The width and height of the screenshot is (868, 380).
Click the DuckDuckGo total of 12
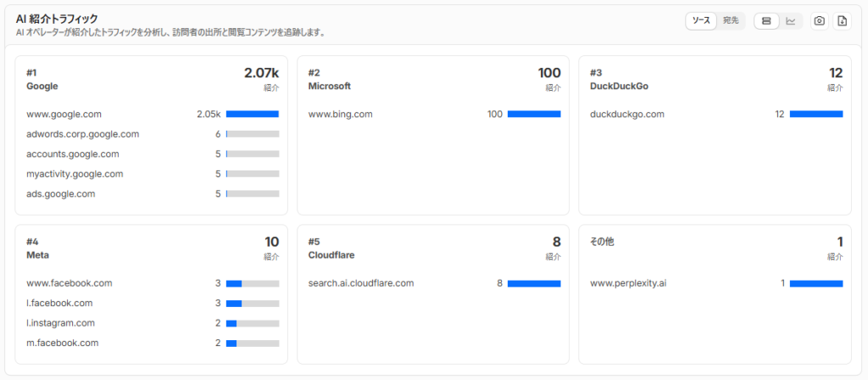[x=836, y=73]
